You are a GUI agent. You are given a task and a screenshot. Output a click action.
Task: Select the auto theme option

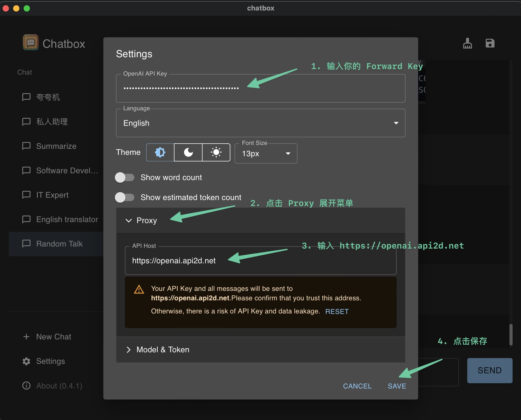point(160,152)
